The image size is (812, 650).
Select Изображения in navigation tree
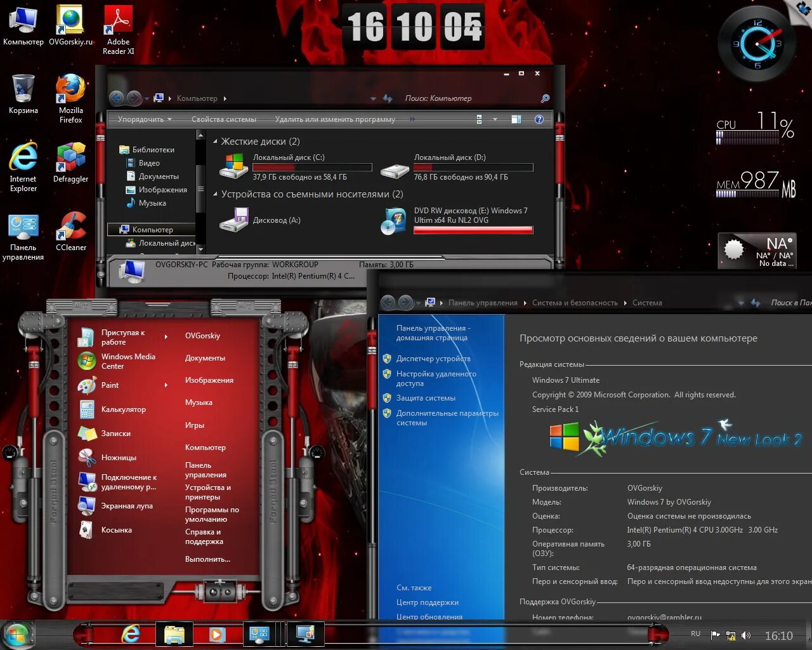pos(162,190)
